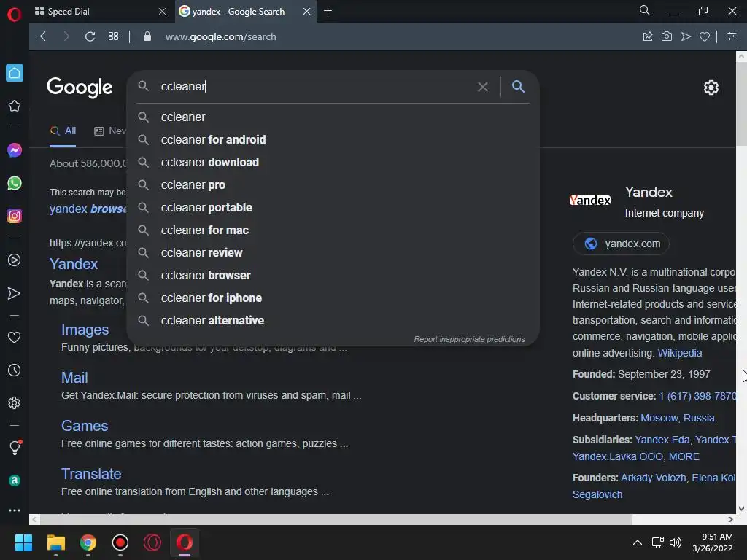This screenshot has height=560, width=747.
Task: Open the Translate sitelink
Action: tap(91, 474)
